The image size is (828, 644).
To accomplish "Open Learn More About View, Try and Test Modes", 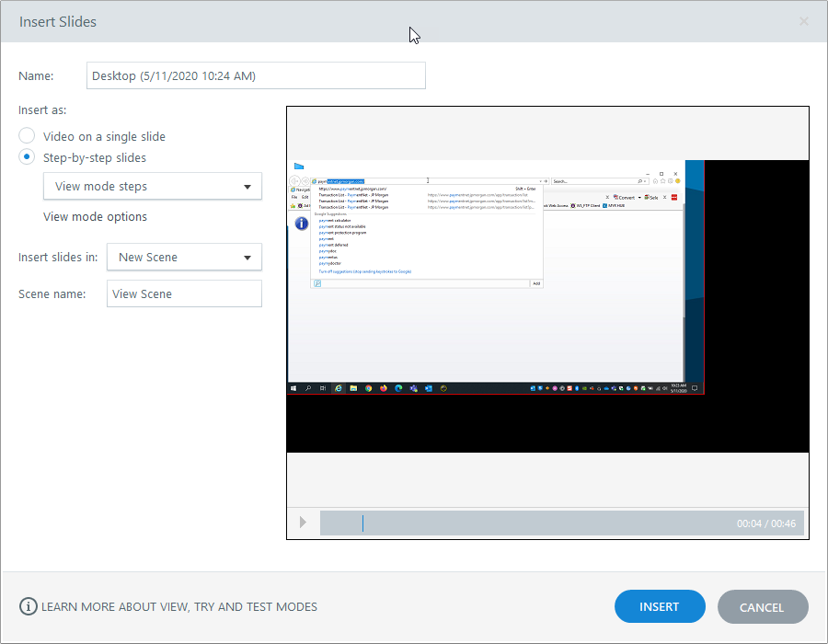I will (x=179, y=607).
